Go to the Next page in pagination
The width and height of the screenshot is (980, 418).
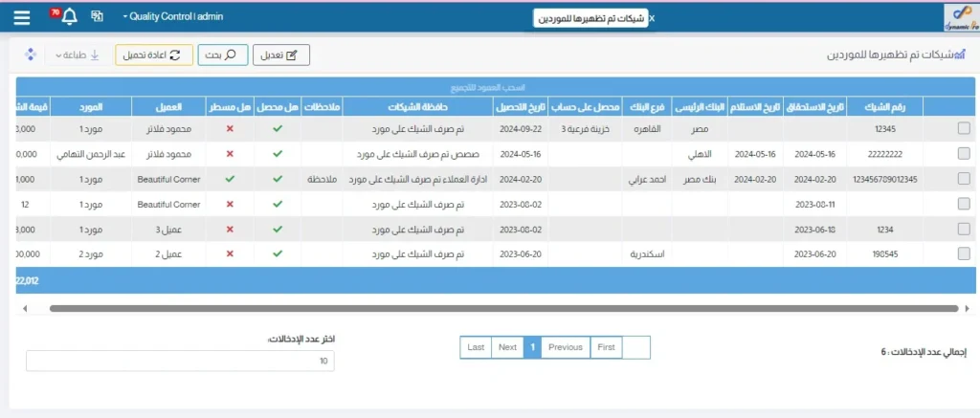[507, 347]
